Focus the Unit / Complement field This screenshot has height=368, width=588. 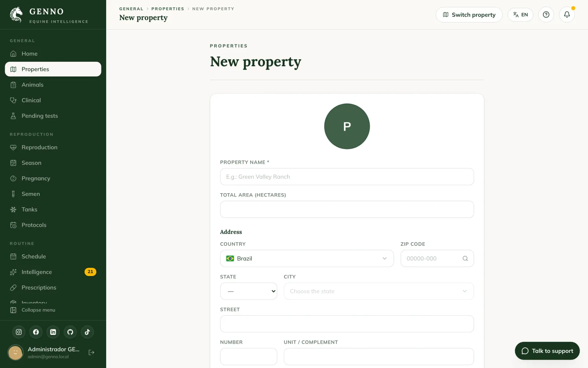379,357
